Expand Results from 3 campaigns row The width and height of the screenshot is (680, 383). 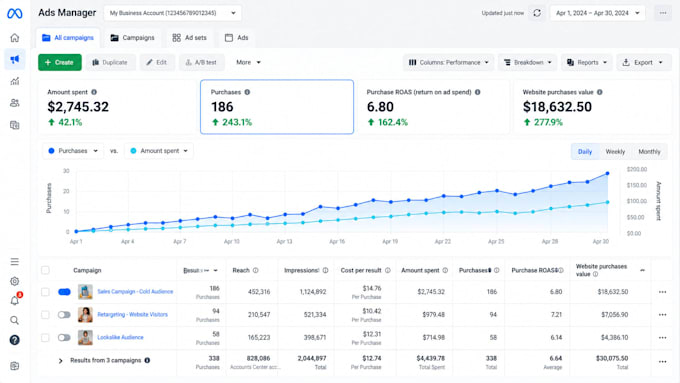point(60,360)
